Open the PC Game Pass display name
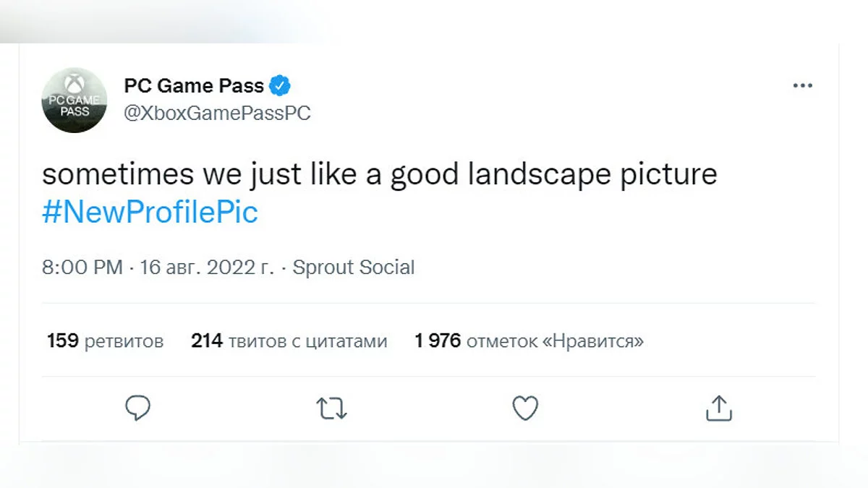Viewport: 868px width, 488px height. coord(194,86)
